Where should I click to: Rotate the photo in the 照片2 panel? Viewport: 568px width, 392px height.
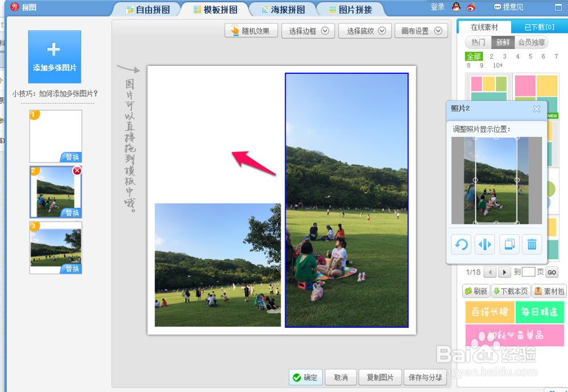click(x=461, y=244)
